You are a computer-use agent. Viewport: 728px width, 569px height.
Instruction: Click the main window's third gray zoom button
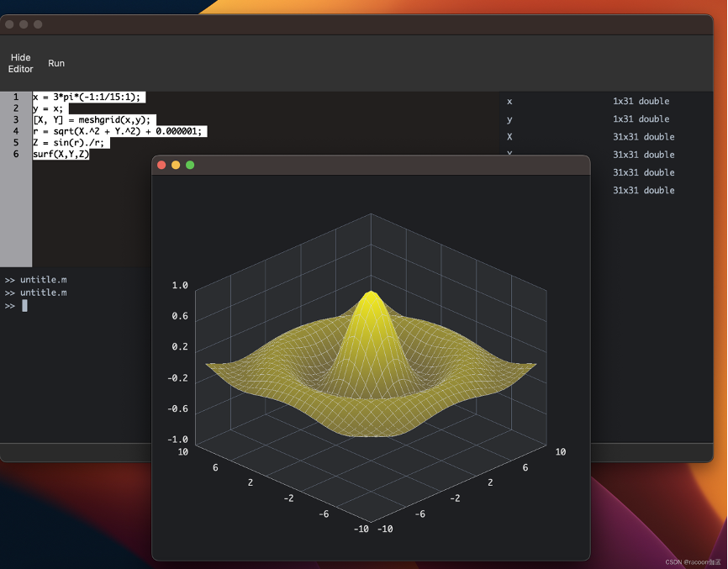38,24
